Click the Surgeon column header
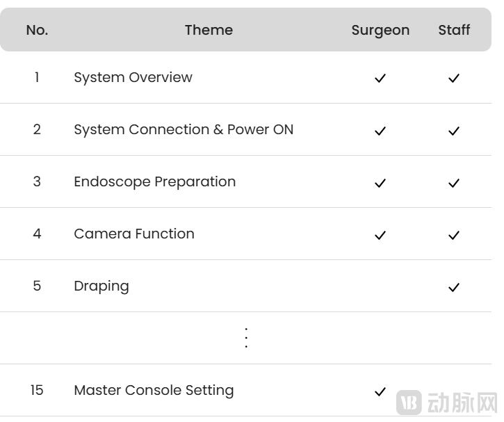The height and width of the screenshot is (422, 504). click(x=380, y=30)
